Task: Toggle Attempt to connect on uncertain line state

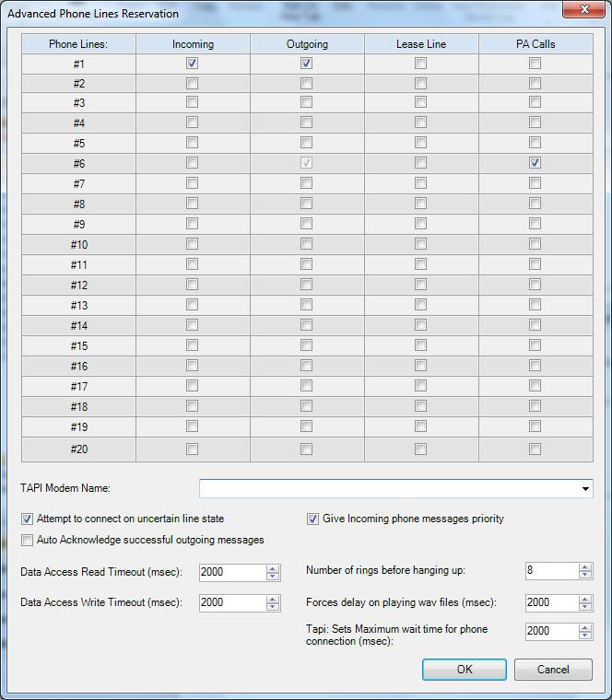Action: point(27,519)
